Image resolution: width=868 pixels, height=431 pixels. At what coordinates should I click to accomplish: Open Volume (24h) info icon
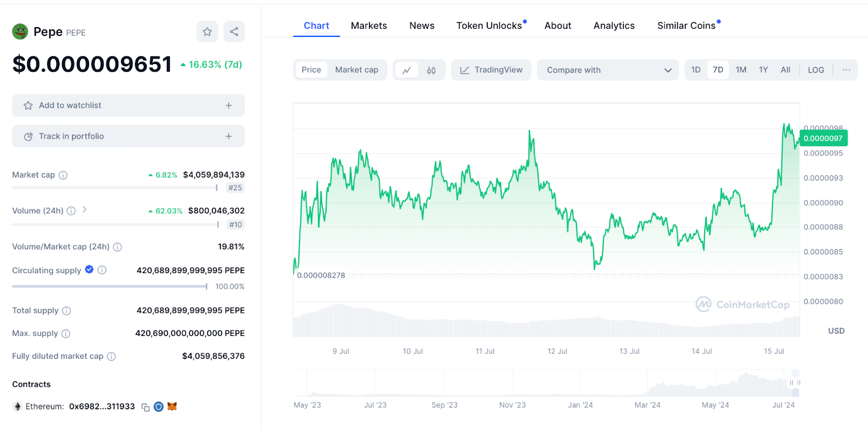pos(71,211)
